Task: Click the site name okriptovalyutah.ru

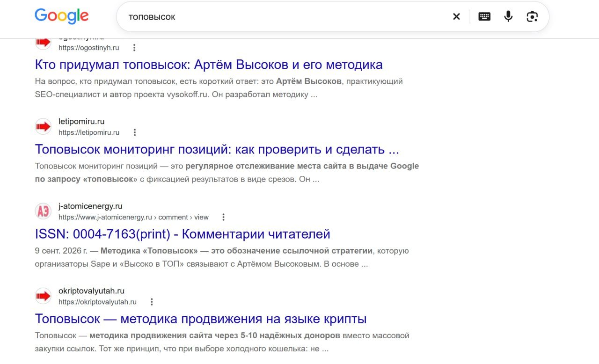Action: coord(91,291)
